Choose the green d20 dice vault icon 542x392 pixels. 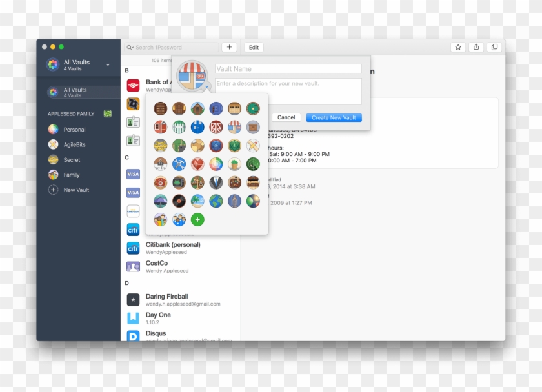click(234, 146)
